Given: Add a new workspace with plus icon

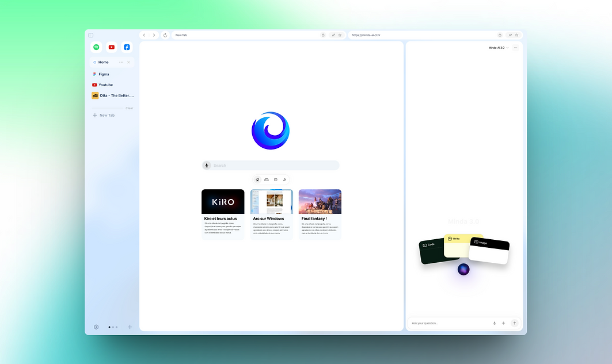Looking at the screenshot, I should coord(130,327).
